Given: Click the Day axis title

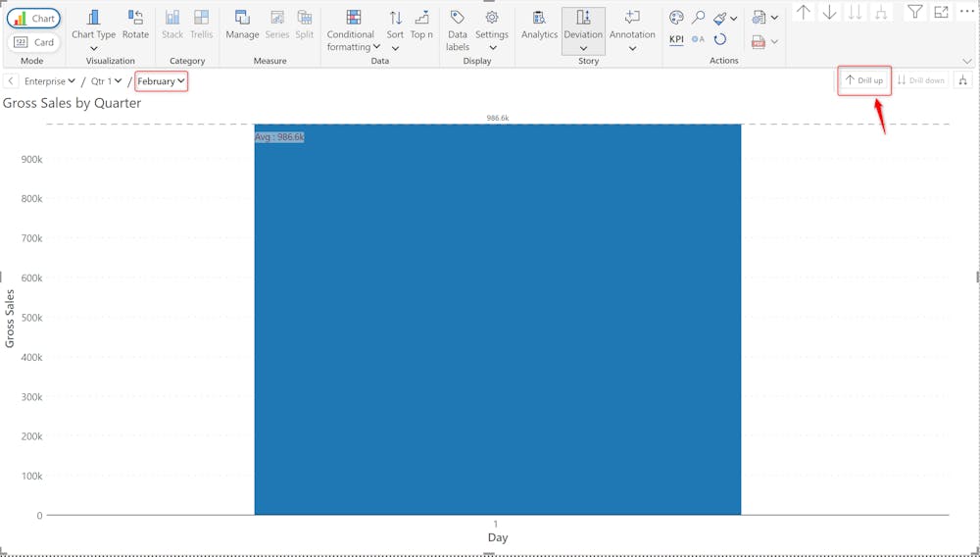Looking at the screenshot, I should pos(498,537).
